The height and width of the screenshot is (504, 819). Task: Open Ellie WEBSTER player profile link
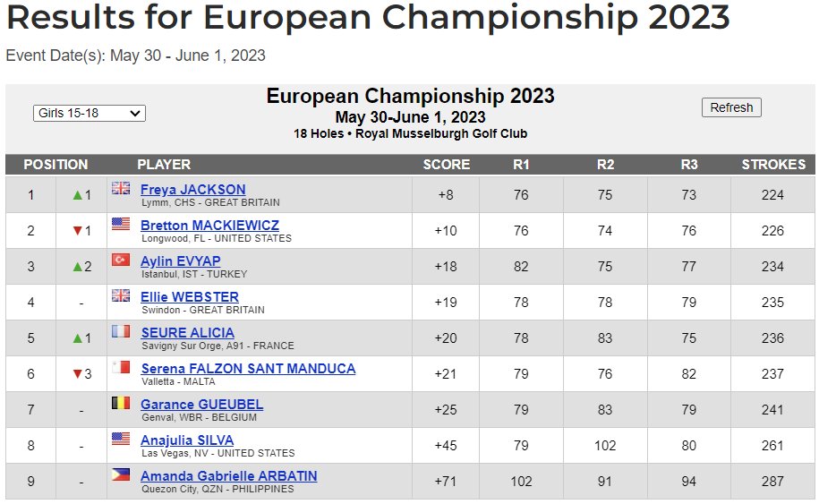190,297
